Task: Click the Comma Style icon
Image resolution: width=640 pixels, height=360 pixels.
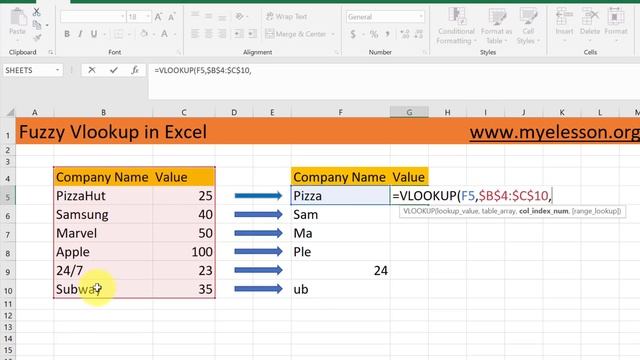Action: pos(387,34)
